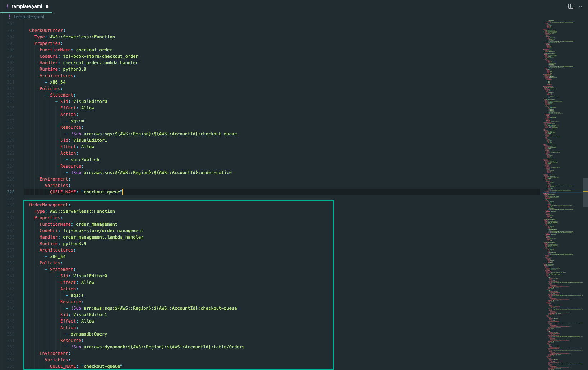Screen dimensions: 588x370
Task: Click 'FunctionName: checkout_order' line
Action: pyautogui.click(x=76, y=50)
